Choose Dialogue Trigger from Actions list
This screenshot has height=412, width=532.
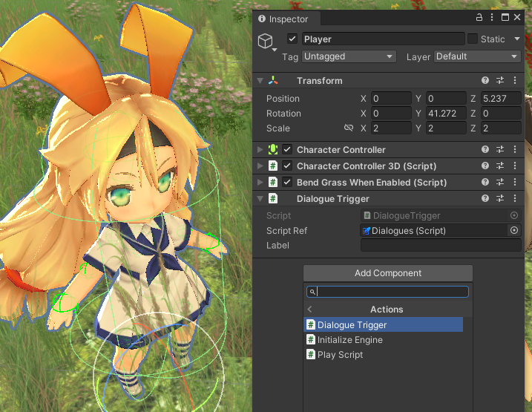pyautogui.click(x=384, y=325)
